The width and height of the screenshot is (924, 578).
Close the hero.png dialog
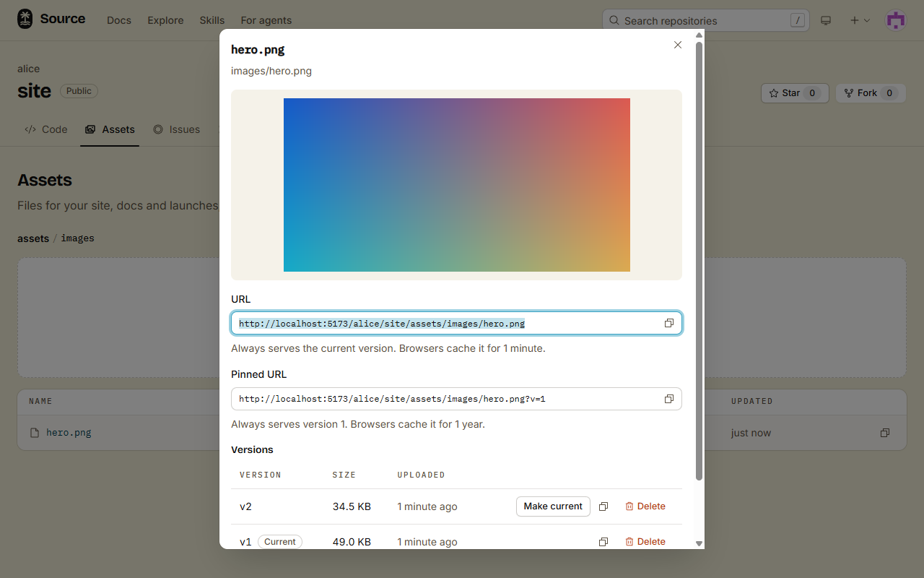[x=678, y=45]
